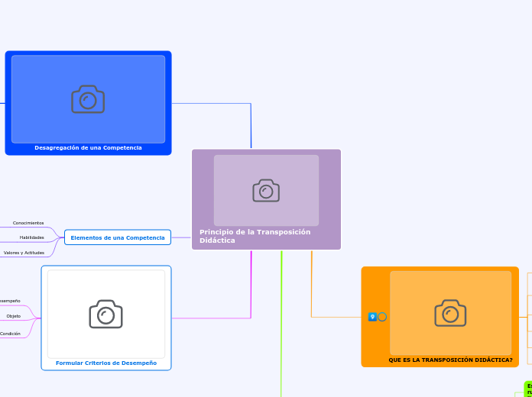Select the Elementos de una Competencia node

pyautogui.click(x=118, y=237)
